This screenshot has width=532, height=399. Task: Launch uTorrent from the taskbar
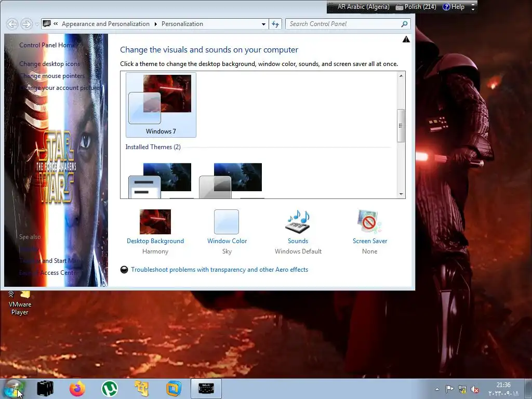(110, 389)
